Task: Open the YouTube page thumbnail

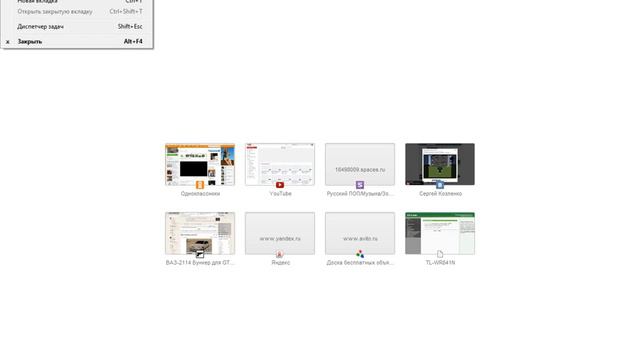Action: coord(280,164)
